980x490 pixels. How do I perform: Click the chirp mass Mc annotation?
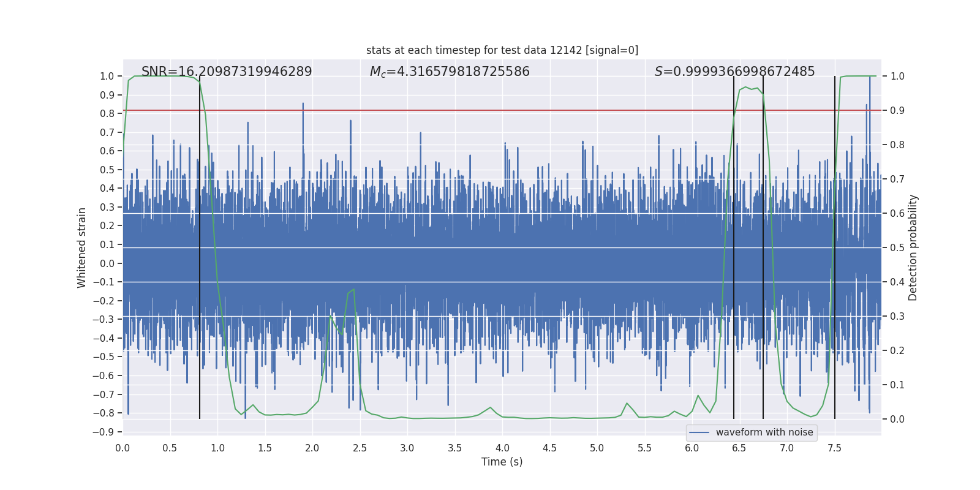(449, 72)
